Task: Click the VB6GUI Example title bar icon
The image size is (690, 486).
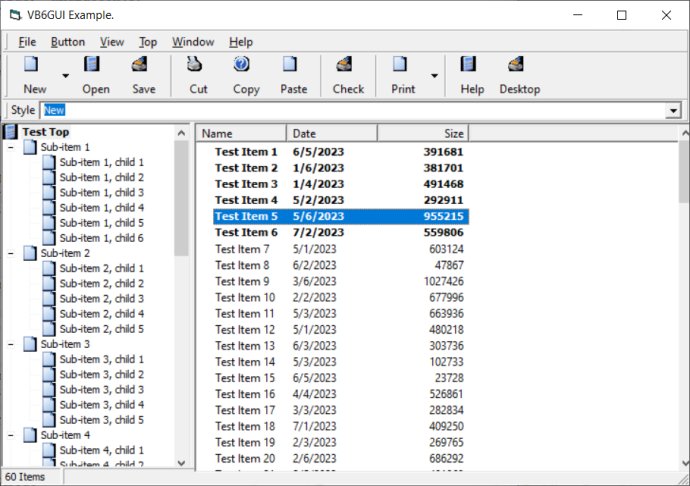Action: point(15,15)
